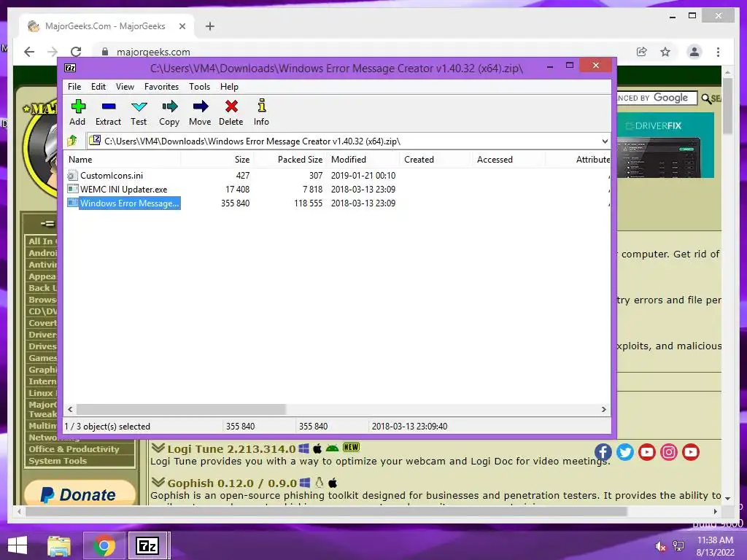Open the MajorGeeks Instagram icon
This screenshot has height=560, width=747.
tap(669, 452)
